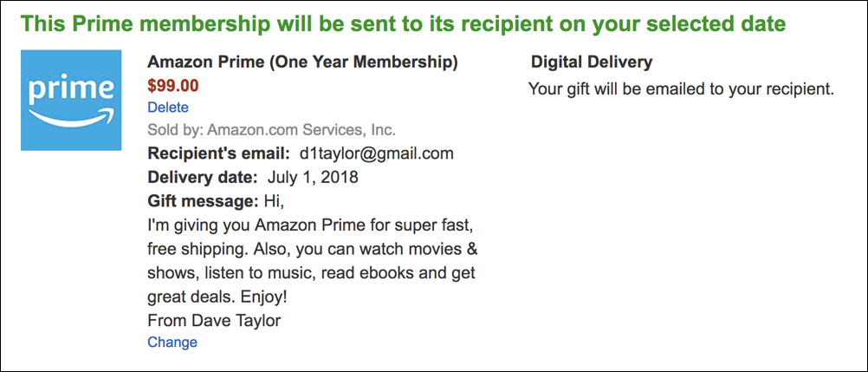Click the Delivery date label

click(x=203, y=178)
